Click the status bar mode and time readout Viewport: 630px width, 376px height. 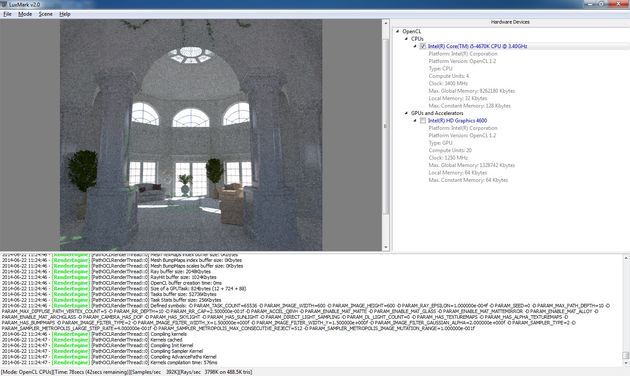pyautogui.click(x=127, y=372)
